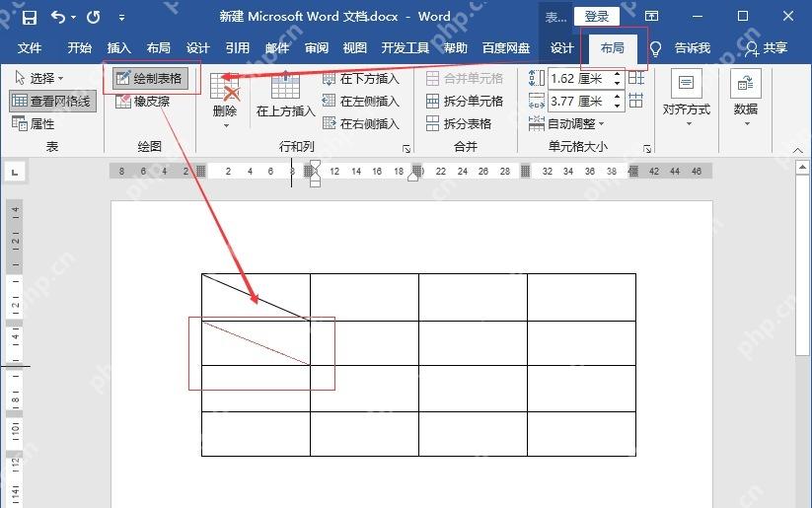812x508 pixels.
Task: Increase column width with up spinner
Action: click(x=618, y=97)
